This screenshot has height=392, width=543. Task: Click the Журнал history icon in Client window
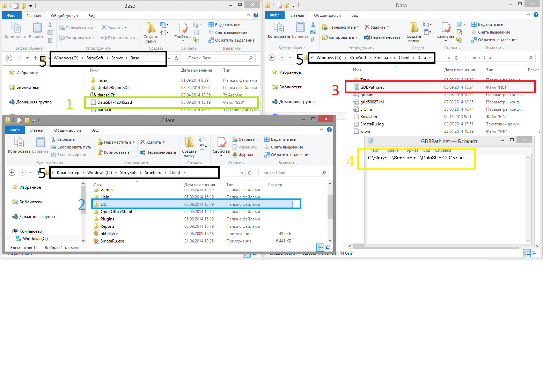click(x=235, y=155)
